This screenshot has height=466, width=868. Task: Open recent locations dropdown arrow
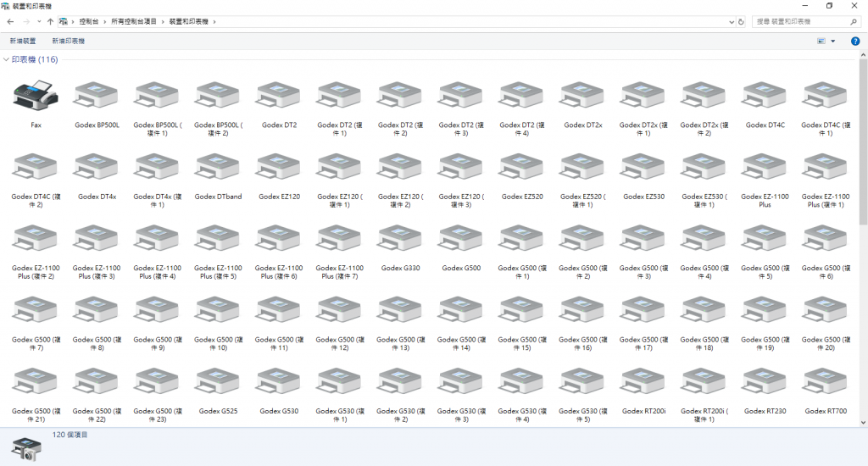pyautogui.click(x=39, y=21)
